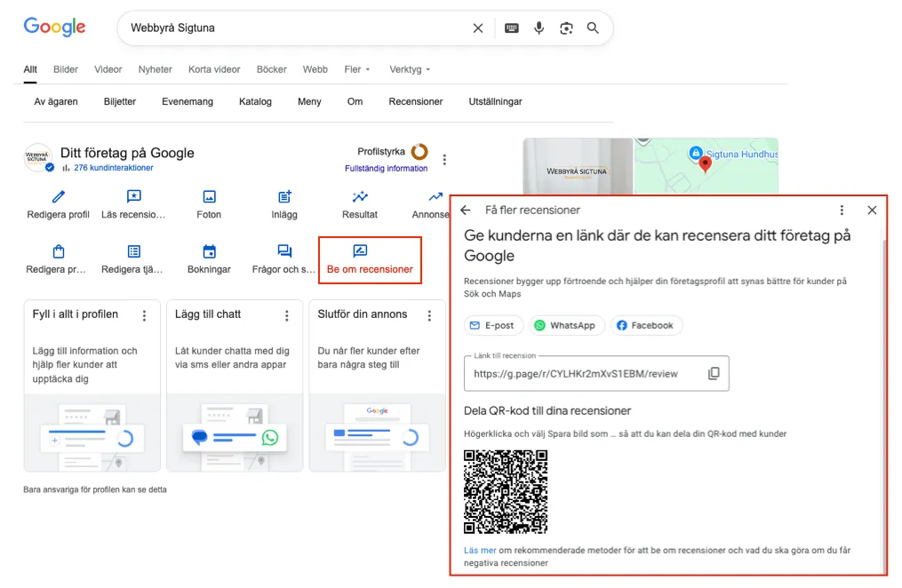902x588 pixels.
Task: Select the Biljetter filter
Action: click(120, 102)
